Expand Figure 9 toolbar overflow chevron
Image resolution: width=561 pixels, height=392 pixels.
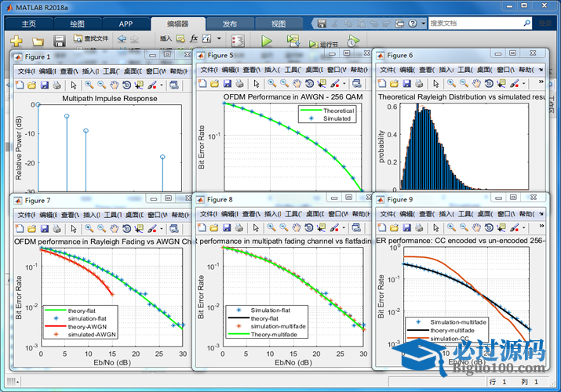pos(541,226)
